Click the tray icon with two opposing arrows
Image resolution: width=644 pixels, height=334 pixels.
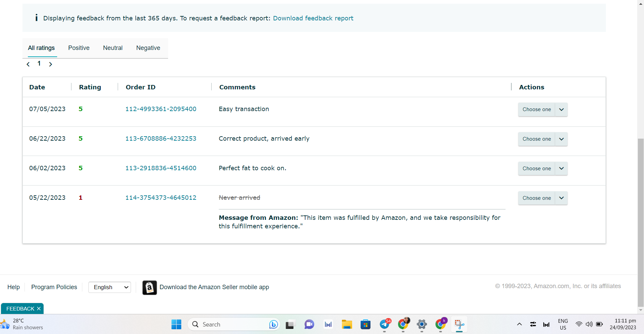(533, 324)
